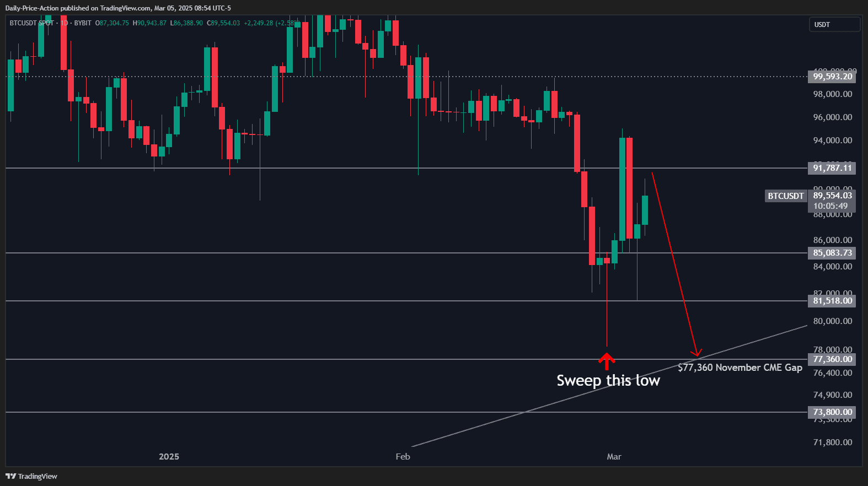The height and width of the screenshot is (486, 868).
Task: Click the open value O87,304.75 in legend
Action: (x=112, y=23)
